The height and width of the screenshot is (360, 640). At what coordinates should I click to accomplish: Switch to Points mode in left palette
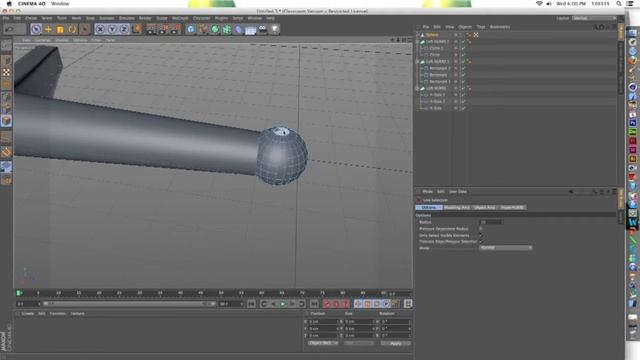[x=6, y=97]
